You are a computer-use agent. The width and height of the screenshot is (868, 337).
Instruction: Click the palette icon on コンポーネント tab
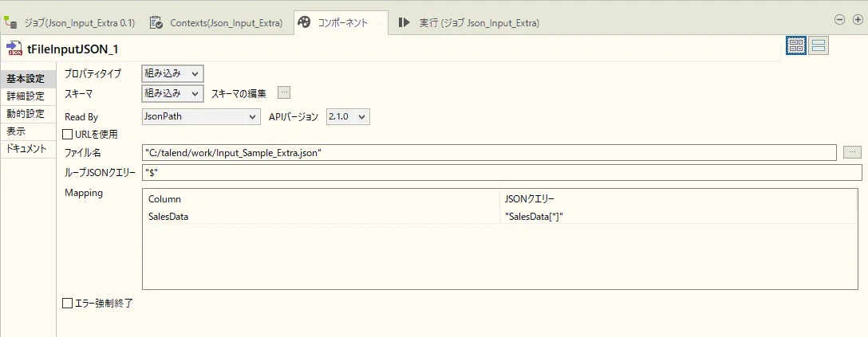click(x=304, y=22)
